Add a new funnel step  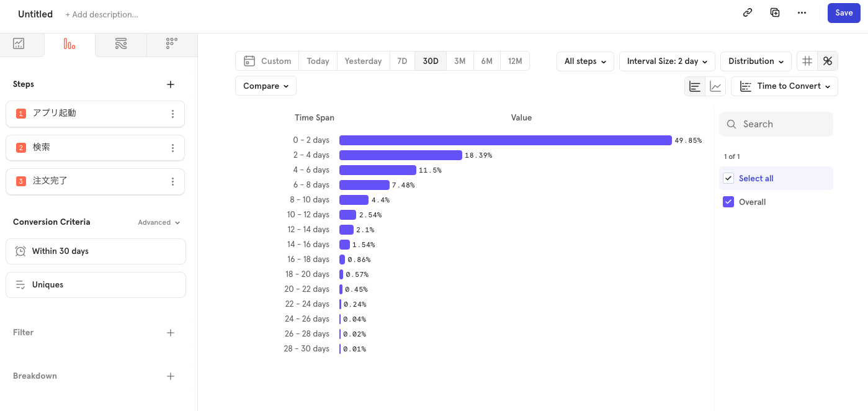click(x=171, y=84)
